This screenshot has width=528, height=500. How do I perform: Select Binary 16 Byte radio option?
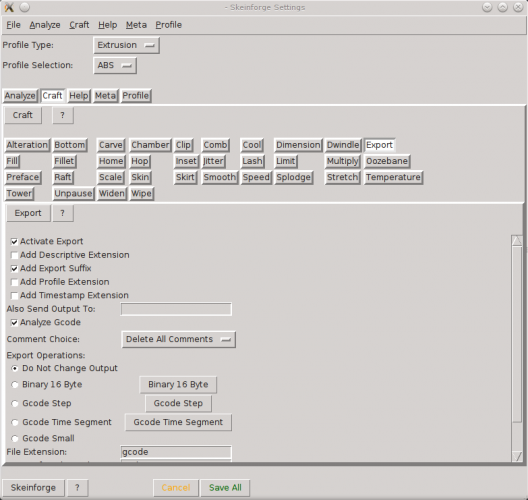[15, 385]
